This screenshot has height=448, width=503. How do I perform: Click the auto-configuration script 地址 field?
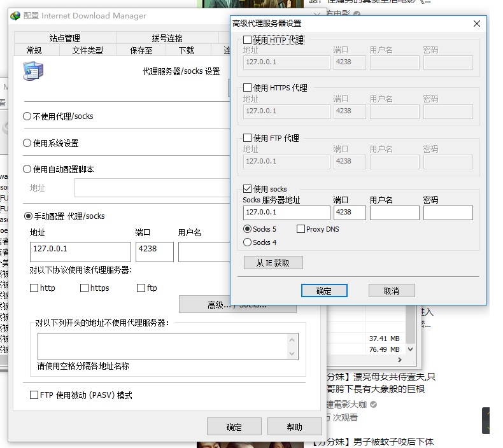[152, 188]
